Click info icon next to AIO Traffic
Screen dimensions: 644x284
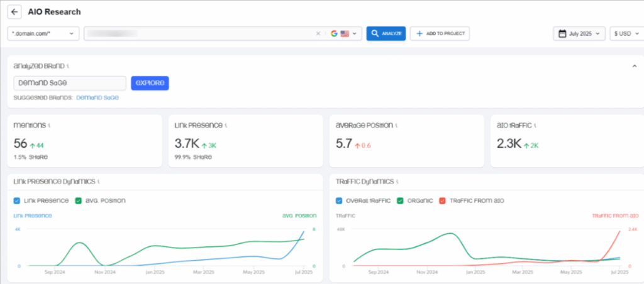[x=536, y=125]
